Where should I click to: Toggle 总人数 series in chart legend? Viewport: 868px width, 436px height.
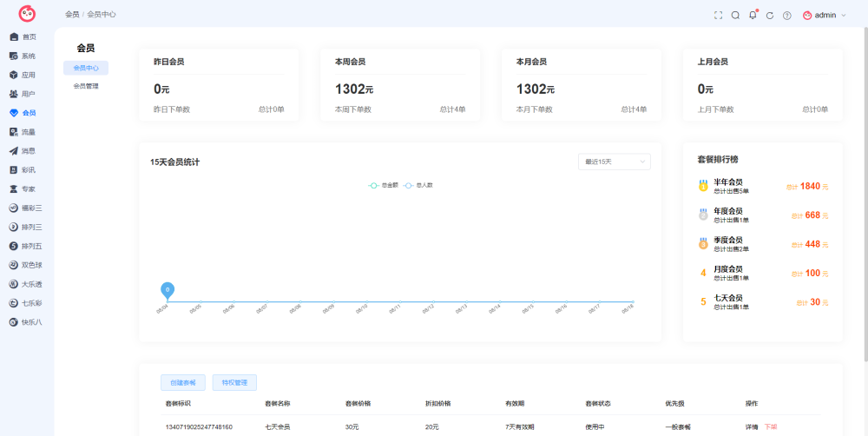(x=418, y=186)
